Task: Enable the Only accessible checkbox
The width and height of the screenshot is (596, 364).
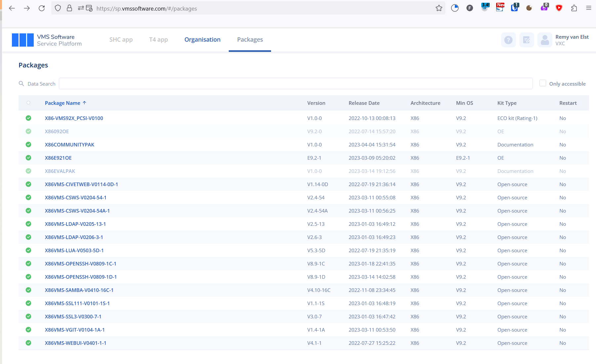Action: tap(542, 83)
